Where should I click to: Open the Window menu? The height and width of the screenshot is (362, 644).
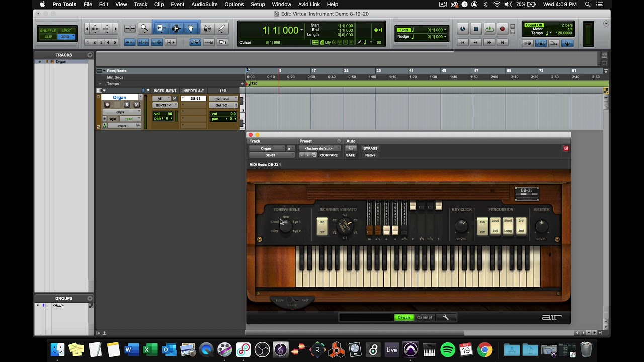pyautogui.click(x=281, y=4)
